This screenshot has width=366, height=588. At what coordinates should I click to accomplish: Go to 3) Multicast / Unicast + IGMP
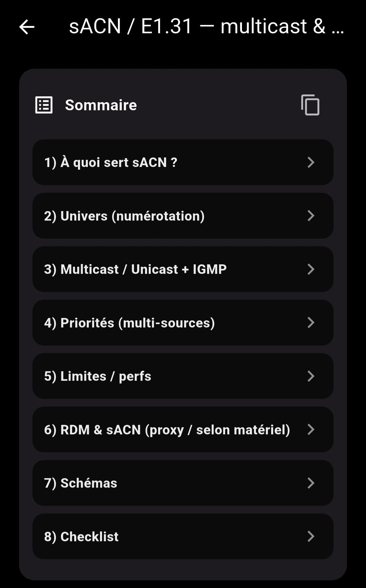point(135,269)
